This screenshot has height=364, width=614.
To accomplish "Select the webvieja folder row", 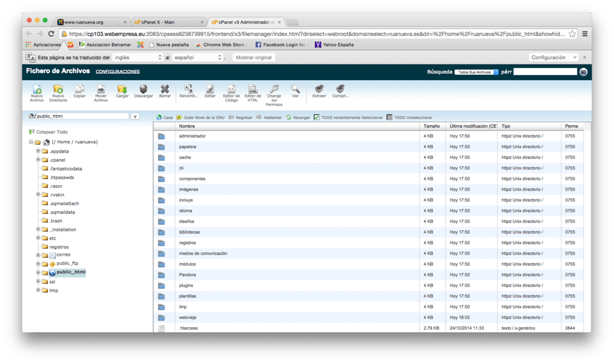I will tap(368, 318).
